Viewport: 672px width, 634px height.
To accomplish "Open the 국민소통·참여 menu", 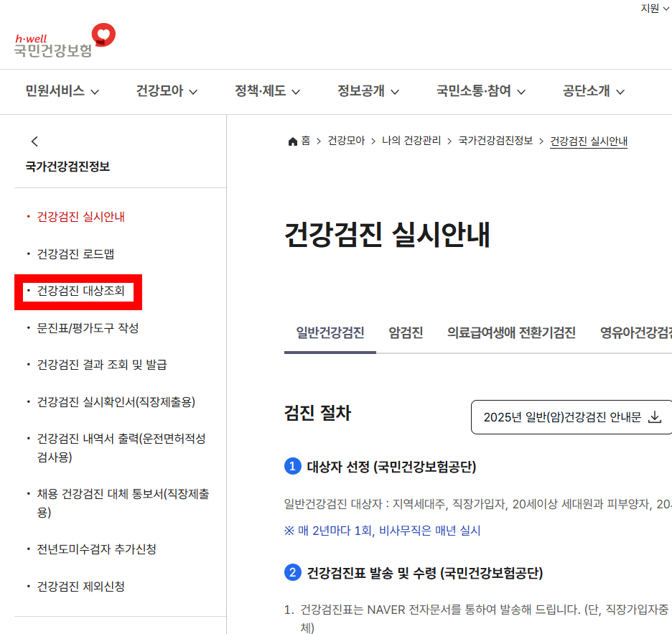I will click(480, 91).
